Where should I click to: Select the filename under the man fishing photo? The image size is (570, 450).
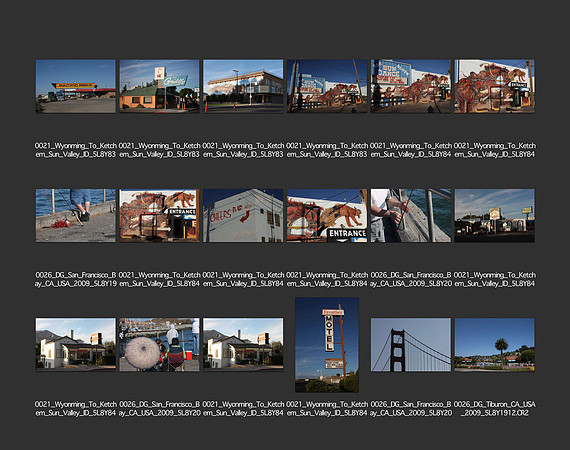411,279
